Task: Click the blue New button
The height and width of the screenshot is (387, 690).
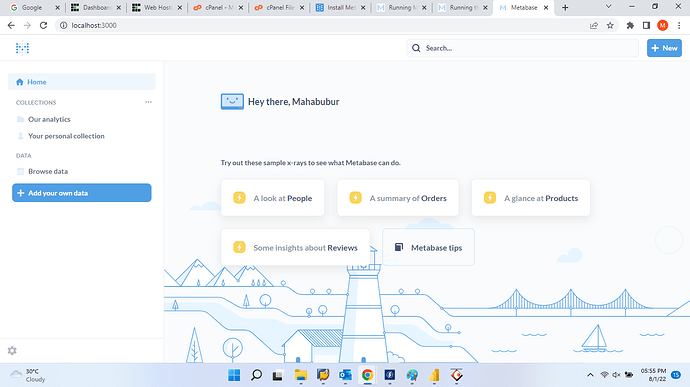Action: click(x=664, y=48)
